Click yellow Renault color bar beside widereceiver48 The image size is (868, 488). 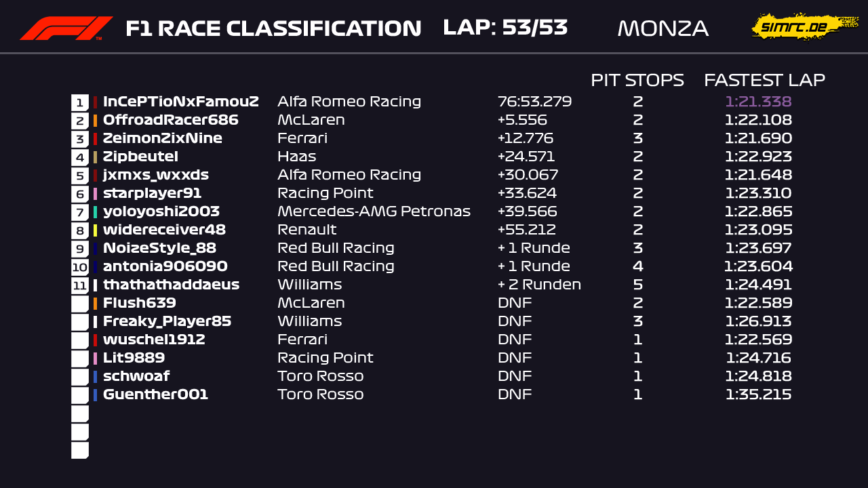95,230
